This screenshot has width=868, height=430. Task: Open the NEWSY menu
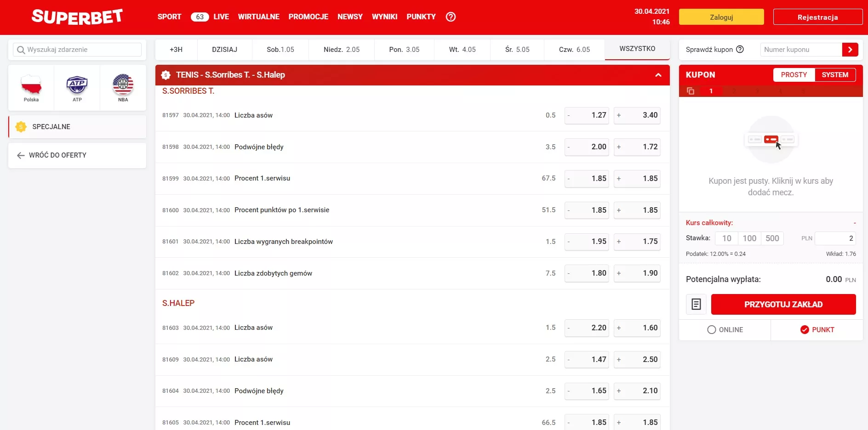click(x=350, y=17)
